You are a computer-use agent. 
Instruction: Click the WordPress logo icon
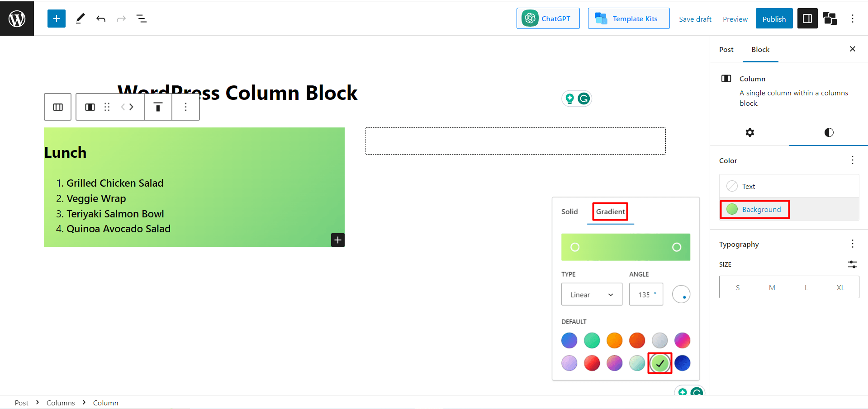pos(17,19)
